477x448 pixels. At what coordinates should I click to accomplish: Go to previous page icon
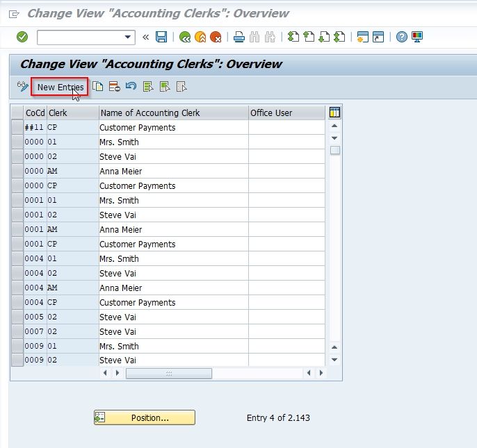309,37
